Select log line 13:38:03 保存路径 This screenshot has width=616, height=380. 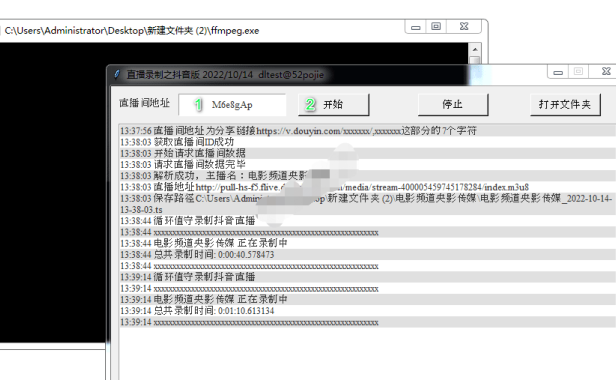[367, 204]
